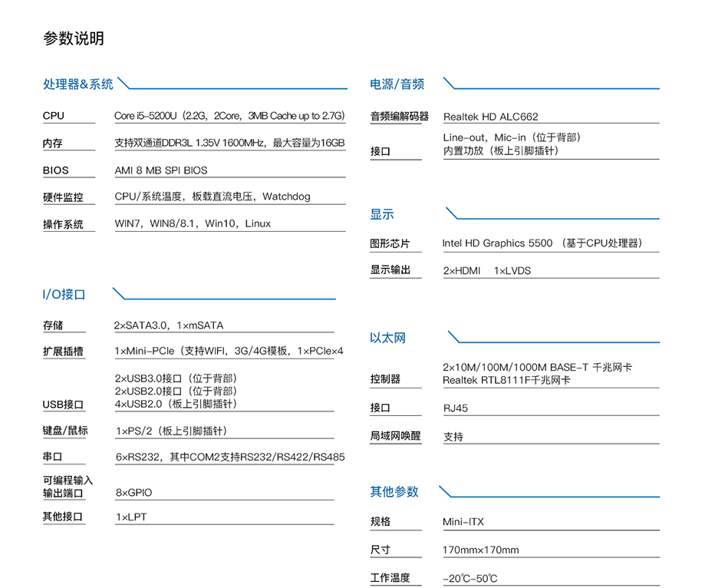This screenshot has width=702, height=588.
Task: Select the Realtek RTL8111F controller line
Action: (506, 380)
